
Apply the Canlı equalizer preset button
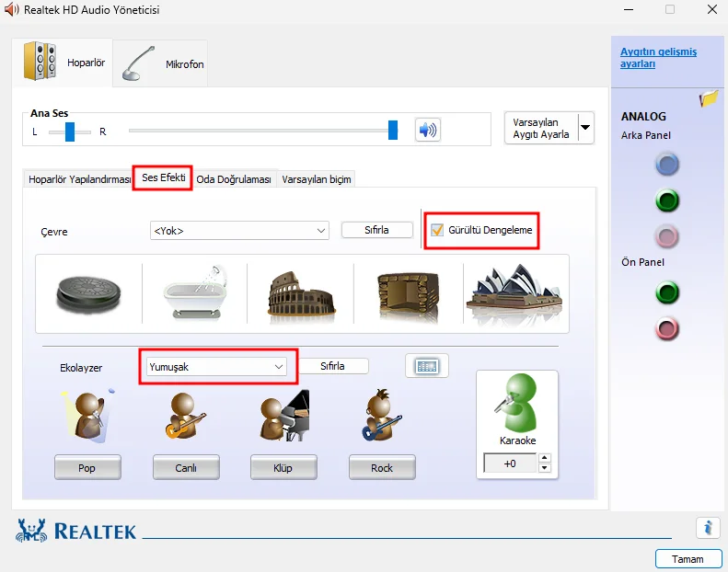186,467
